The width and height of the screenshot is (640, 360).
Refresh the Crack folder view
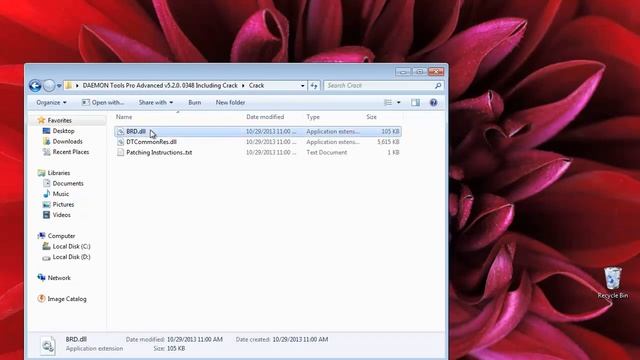pos(314,86)
